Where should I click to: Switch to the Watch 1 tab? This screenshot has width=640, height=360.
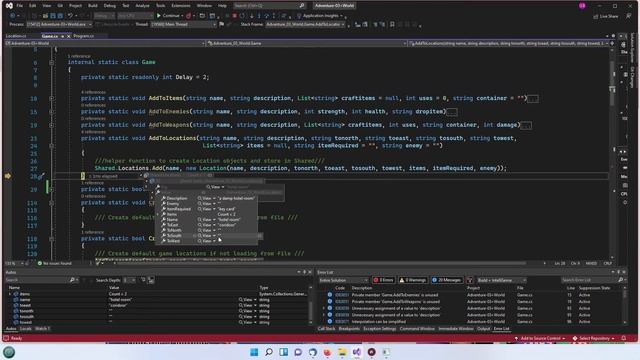[x=42, y=329]
